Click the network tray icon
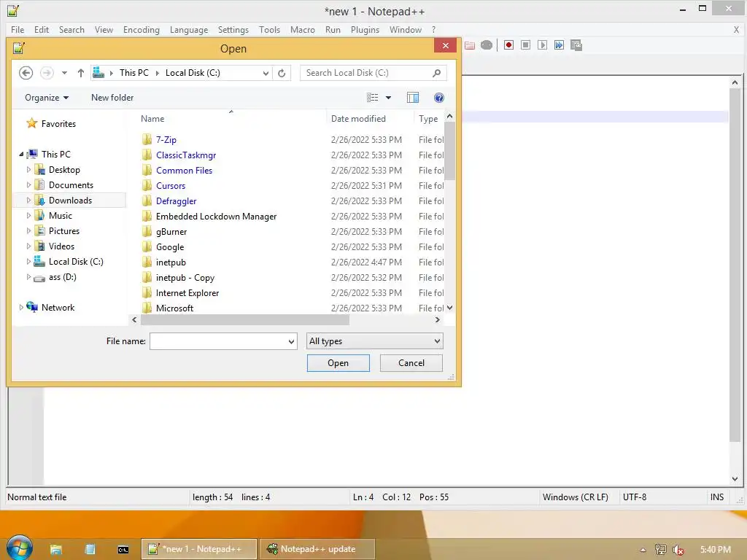 (x=660, y=550)
